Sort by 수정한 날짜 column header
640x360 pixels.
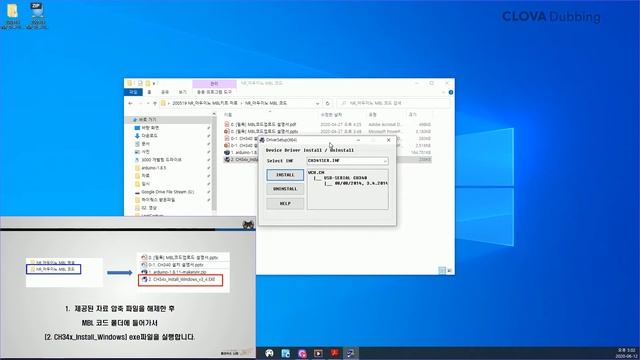pyautogui.click(x=331, y=115)
